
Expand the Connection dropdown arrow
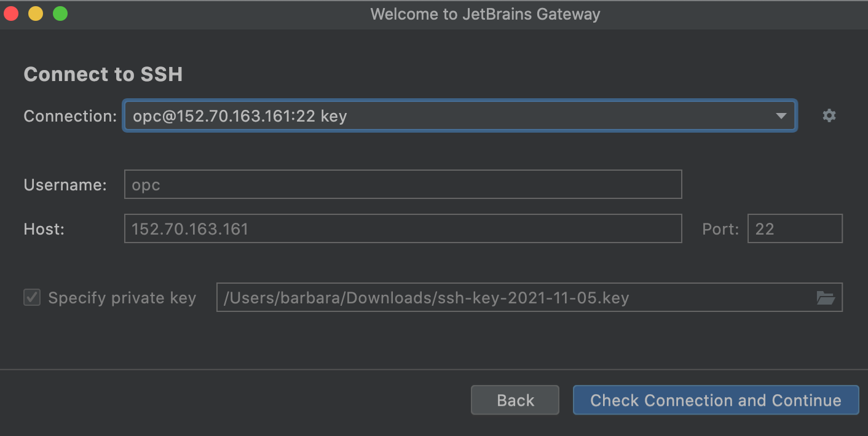(781, 115)
